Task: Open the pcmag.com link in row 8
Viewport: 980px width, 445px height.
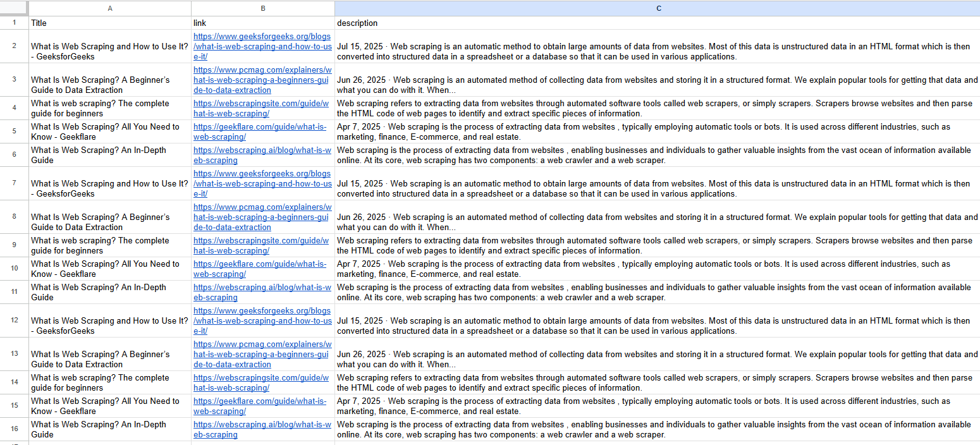Action: coord(262,217)
